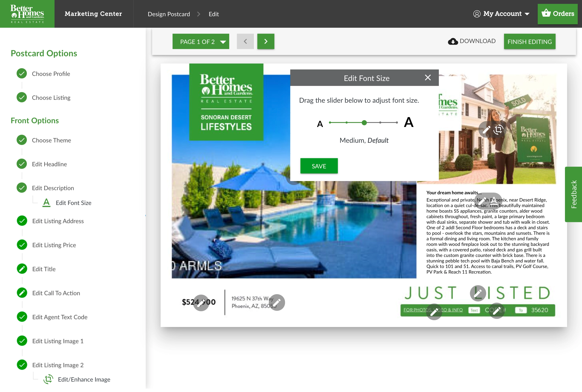Toggle checkmark on Edit Headline option
The image size is (582, 392).
click(22, 164)
